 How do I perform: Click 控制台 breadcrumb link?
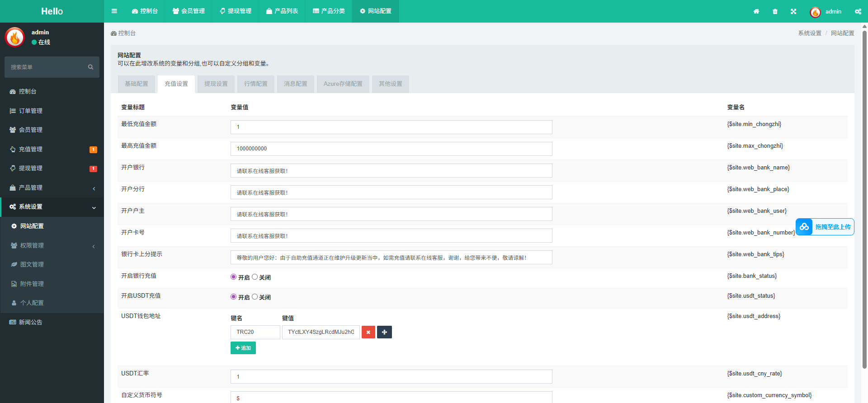[x=123, y=33]
